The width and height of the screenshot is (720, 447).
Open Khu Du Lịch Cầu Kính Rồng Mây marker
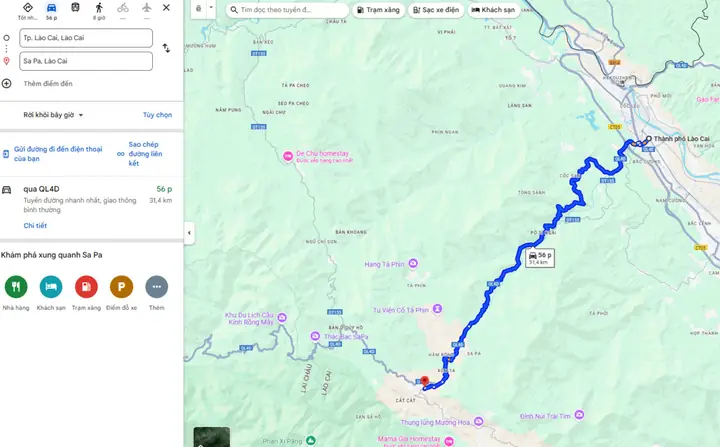pyautogui.click(x=282, y=317)
